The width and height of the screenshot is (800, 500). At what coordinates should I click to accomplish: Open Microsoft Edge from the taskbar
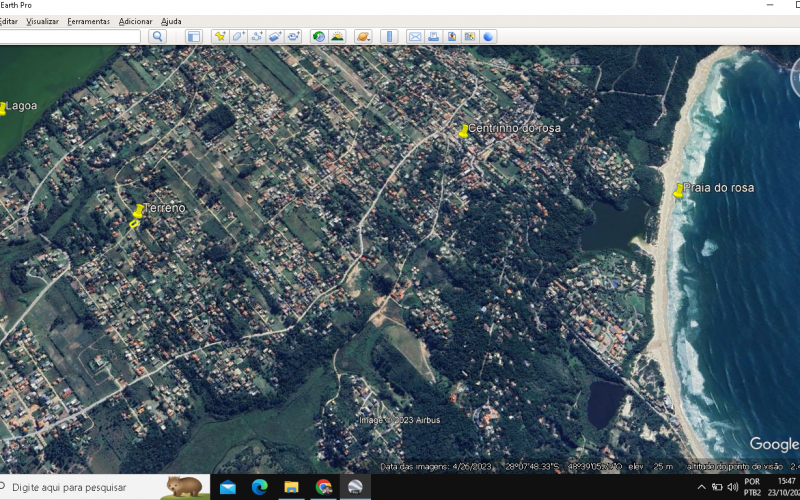[259, 487]
